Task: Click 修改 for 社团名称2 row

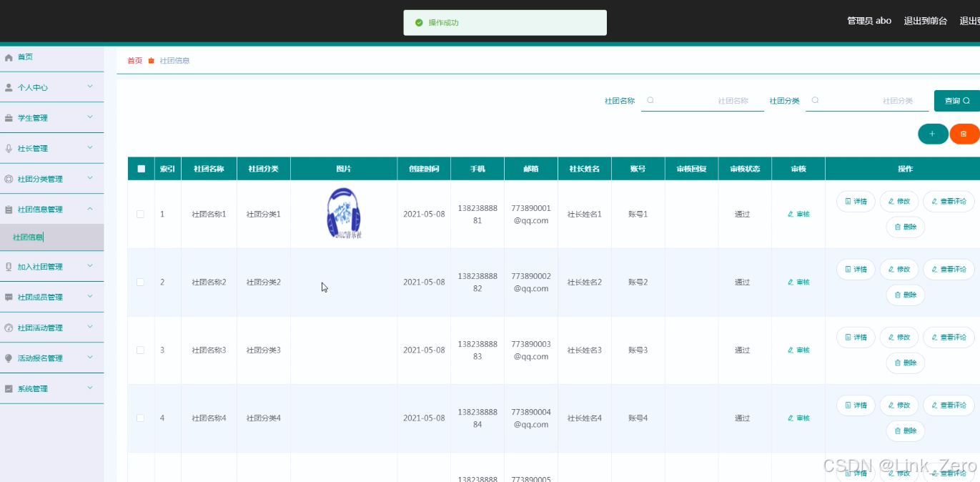Action: coord(899,270)
